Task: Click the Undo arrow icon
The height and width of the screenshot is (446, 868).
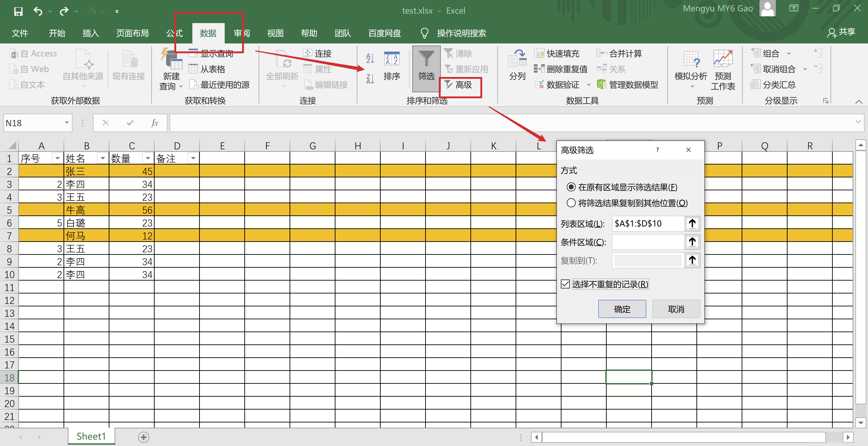Action: click(38, 12)
